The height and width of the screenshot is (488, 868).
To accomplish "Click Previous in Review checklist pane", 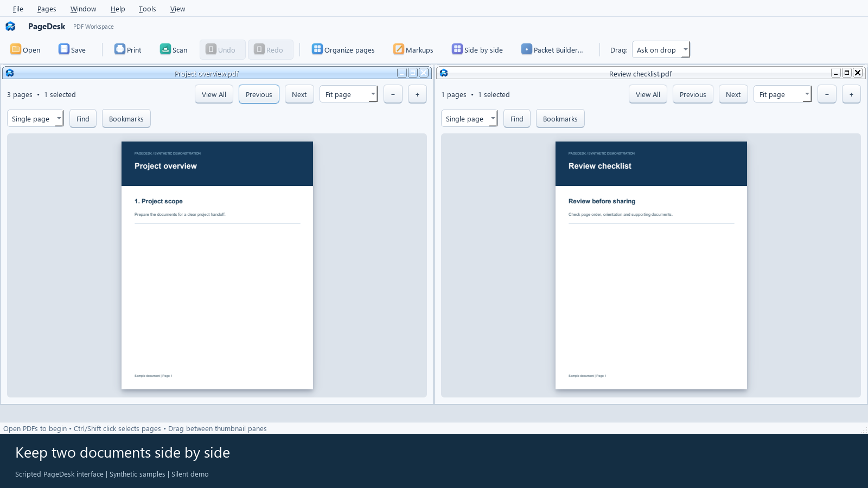I will [693, 94].
